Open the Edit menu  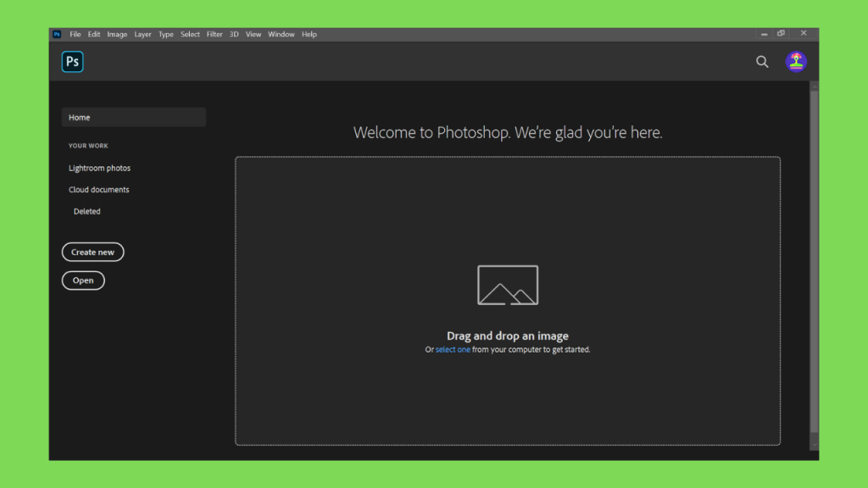[x=94, y=34]
